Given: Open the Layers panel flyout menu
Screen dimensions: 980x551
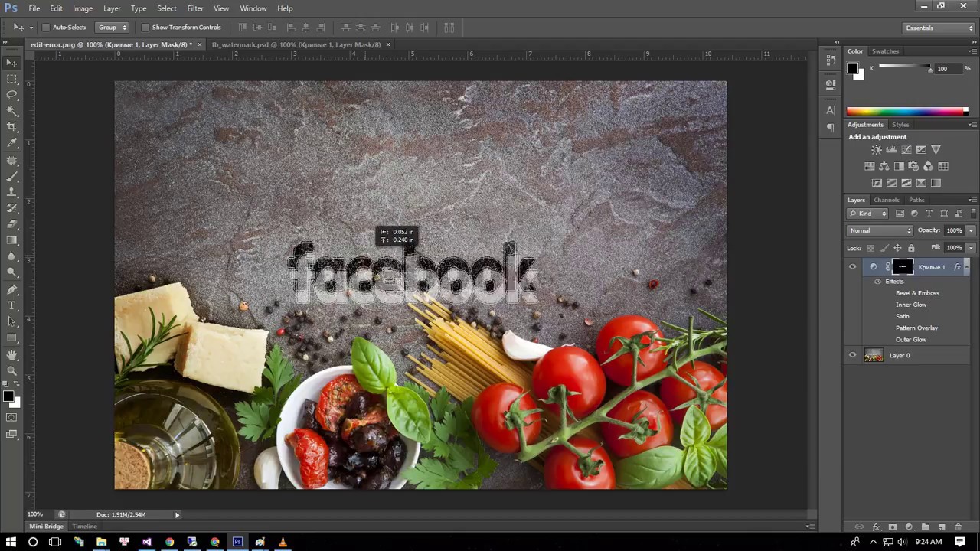Looking at the screenshot, I should (x=972, y=201).
